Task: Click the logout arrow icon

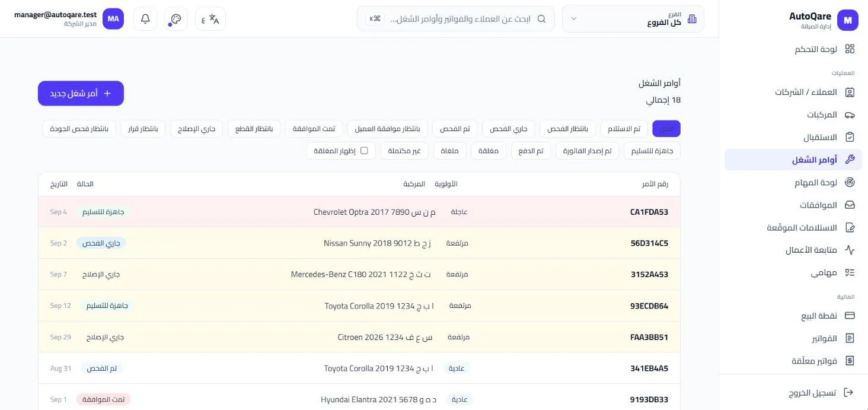Action: (848, 393)
